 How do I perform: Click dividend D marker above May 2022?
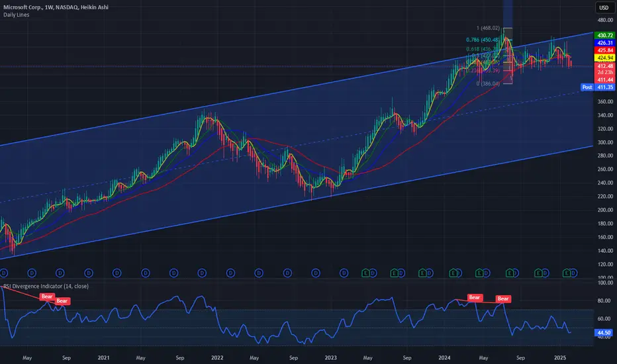tap(259, 273)
